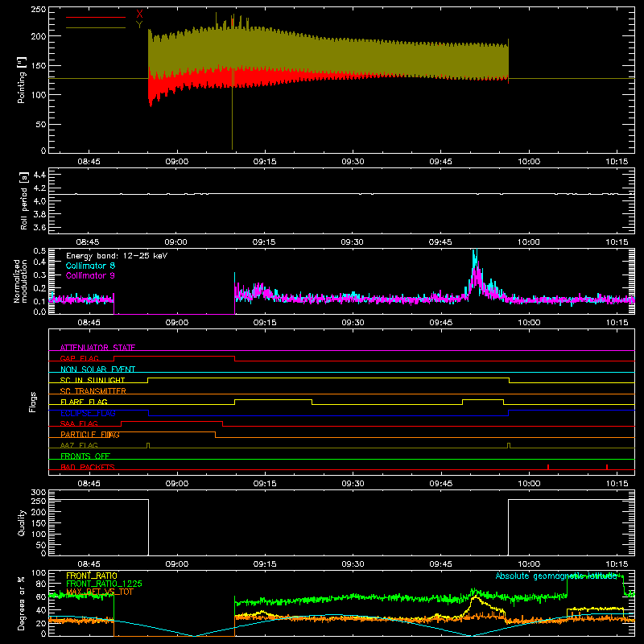Click '09:15' tick under Pointing plot
644x644 pixels.
click(265, 162)
